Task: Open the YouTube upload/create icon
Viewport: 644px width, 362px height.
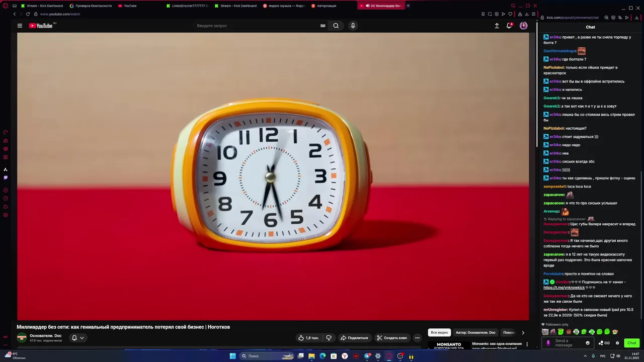Action: tap(497, 26)
